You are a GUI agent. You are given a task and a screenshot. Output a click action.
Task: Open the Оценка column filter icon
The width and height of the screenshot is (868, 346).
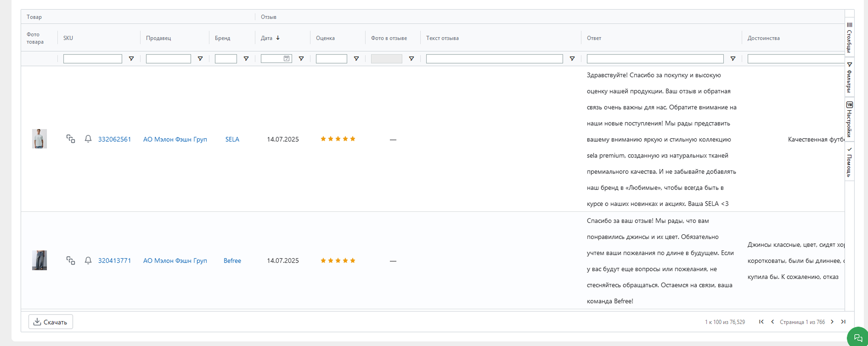click(x=356, y=59)
